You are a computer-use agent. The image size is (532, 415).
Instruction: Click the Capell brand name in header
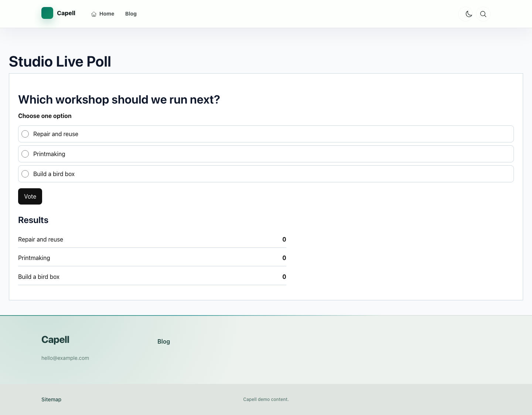pyautogui.click(x=66, y=13)
